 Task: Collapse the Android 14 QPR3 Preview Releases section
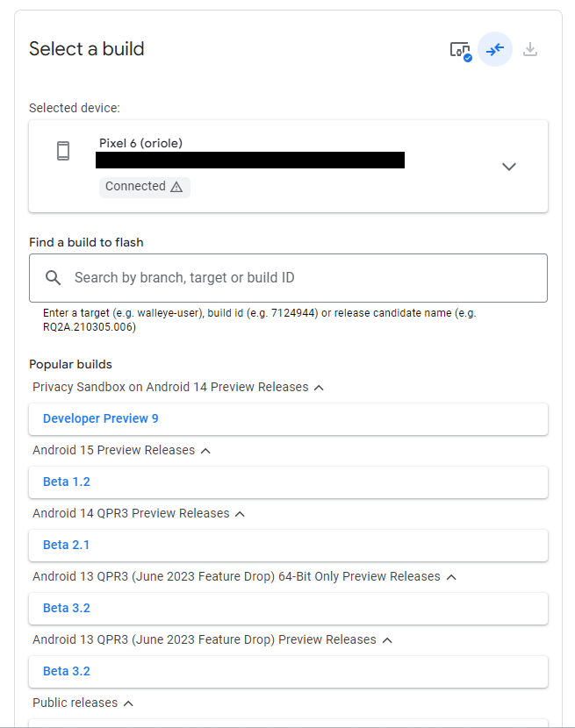pos(240,514)
